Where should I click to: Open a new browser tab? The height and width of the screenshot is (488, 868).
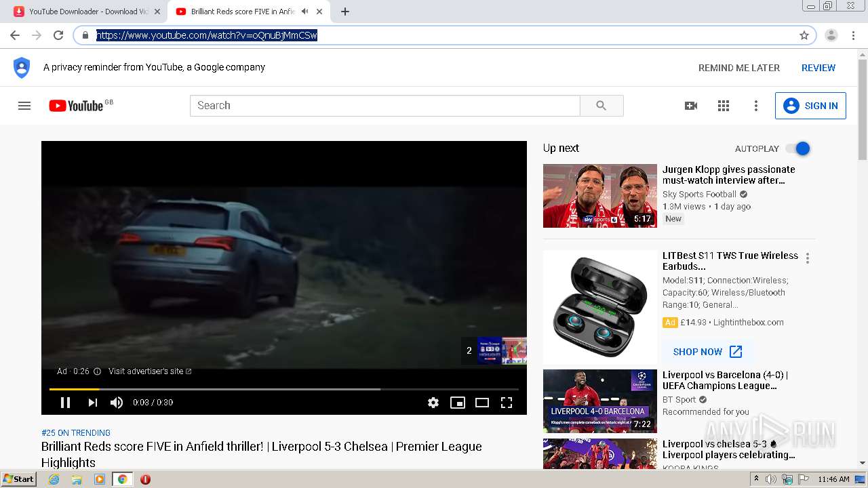345,12
